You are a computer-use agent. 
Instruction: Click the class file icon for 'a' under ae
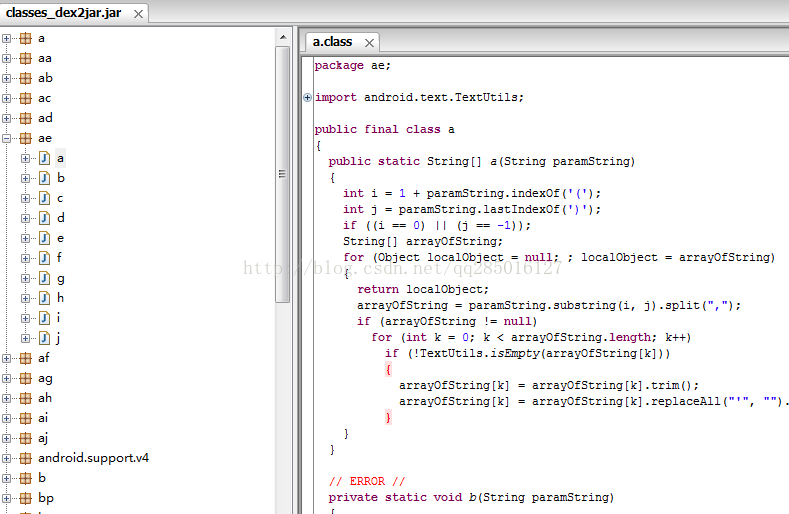[x=44, y=158]
